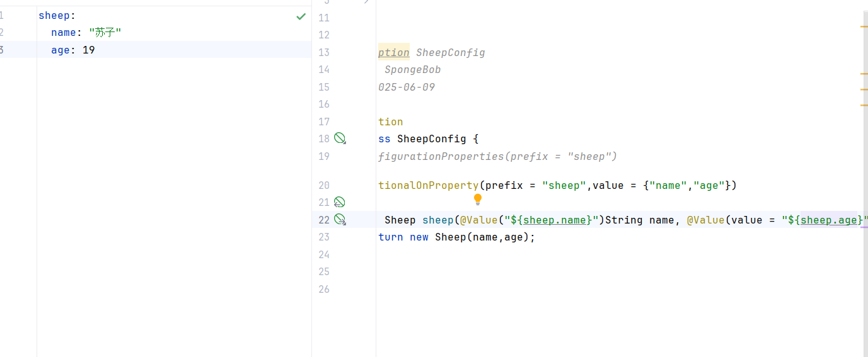
Task: Click the ${sheep.name} property reference
Action: click(552, 220)
